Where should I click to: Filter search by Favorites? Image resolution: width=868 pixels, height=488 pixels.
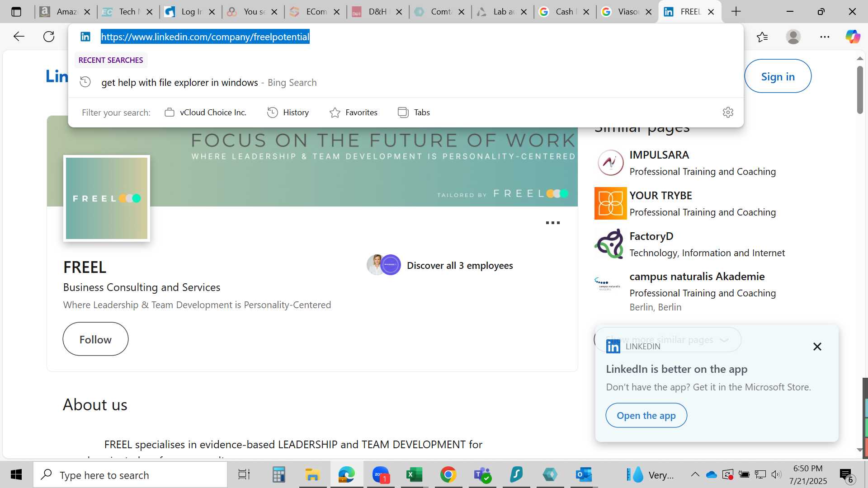pos(354,113)
